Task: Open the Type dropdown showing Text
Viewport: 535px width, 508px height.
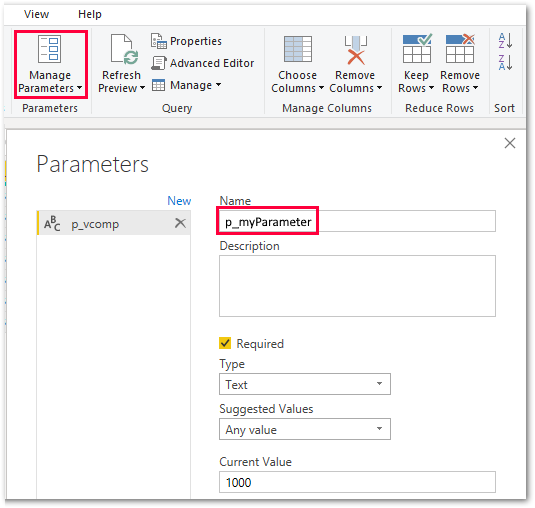Action: [x=305, y=384]
